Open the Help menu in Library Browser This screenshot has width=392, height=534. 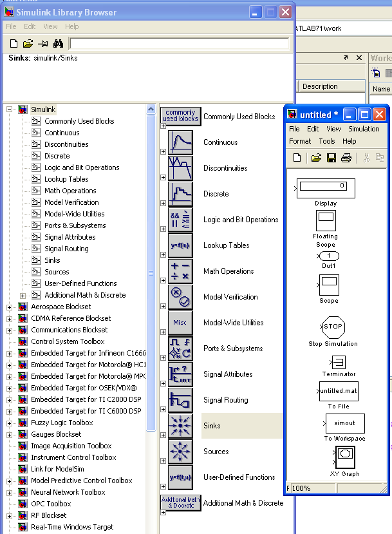click(72, 26)
